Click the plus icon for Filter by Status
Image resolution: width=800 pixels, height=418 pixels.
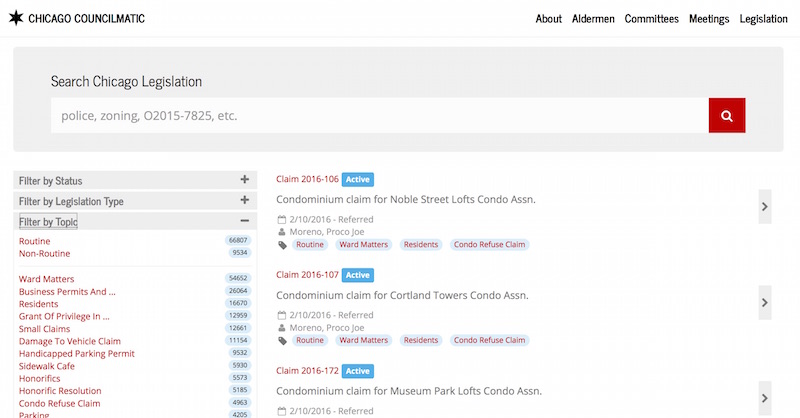(x=245, y=179)
